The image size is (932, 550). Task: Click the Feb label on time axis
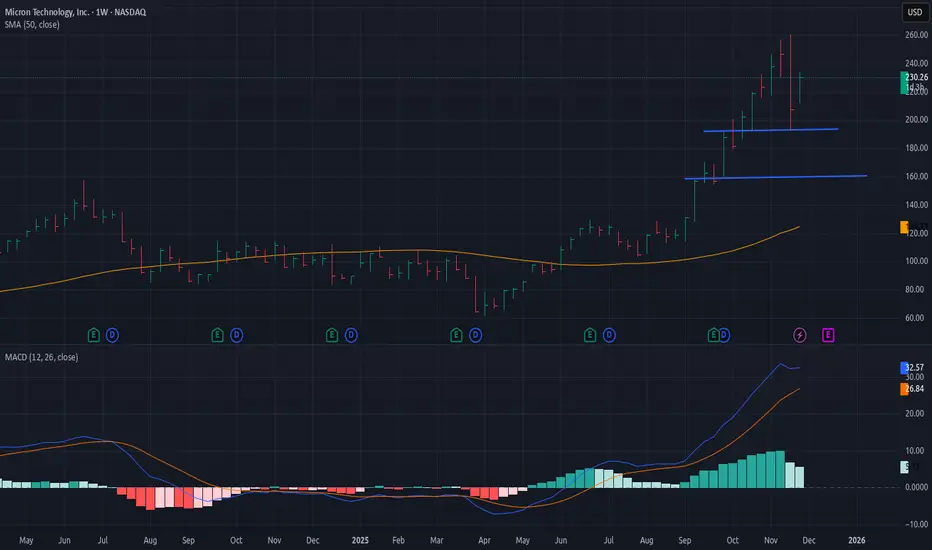(x=398, y=540)
